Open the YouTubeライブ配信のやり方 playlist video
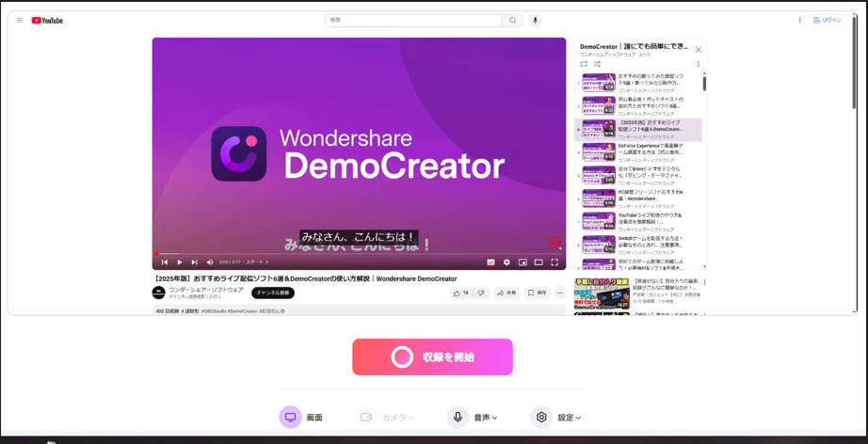This screenshot has width=868, height=444. click(x=638, y=222)
